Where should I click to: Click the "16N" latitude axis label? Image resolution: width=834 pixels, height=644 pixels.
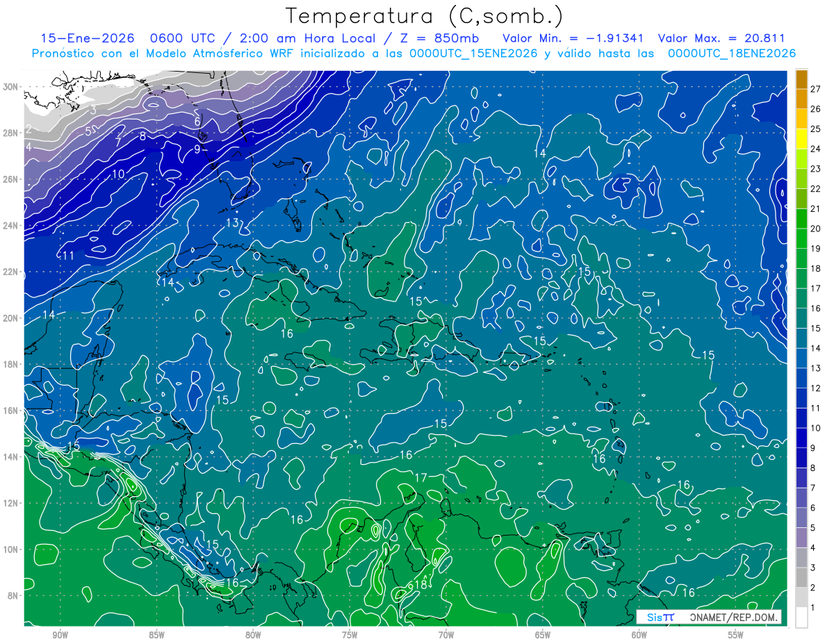11,411
